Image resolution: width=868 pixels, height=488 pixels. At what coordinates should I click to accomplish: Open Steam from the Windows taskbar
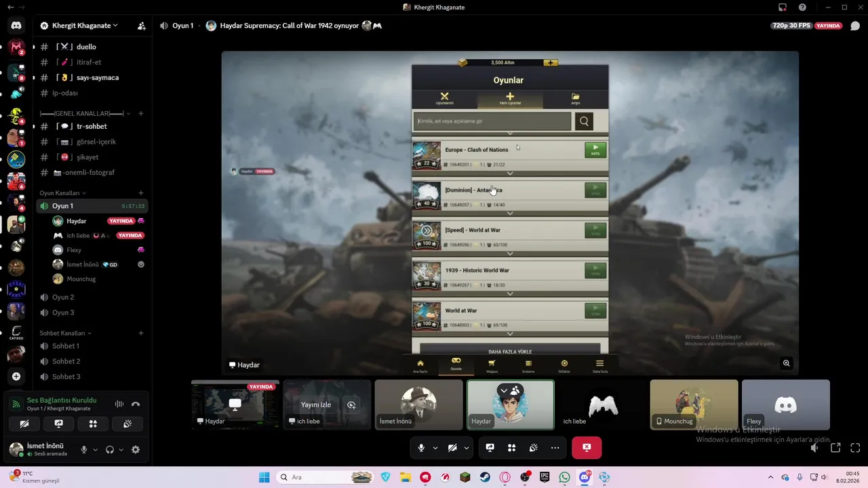coord(485,477)
